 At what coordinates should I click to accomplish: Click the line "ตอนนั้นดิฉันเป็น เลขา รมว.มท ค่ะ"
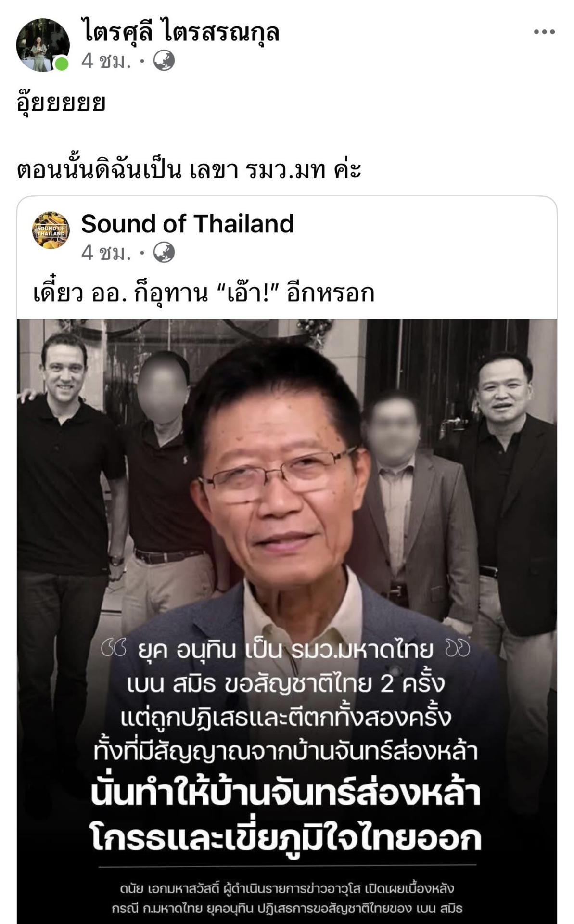pyautogui.click(x=189, y=168)
